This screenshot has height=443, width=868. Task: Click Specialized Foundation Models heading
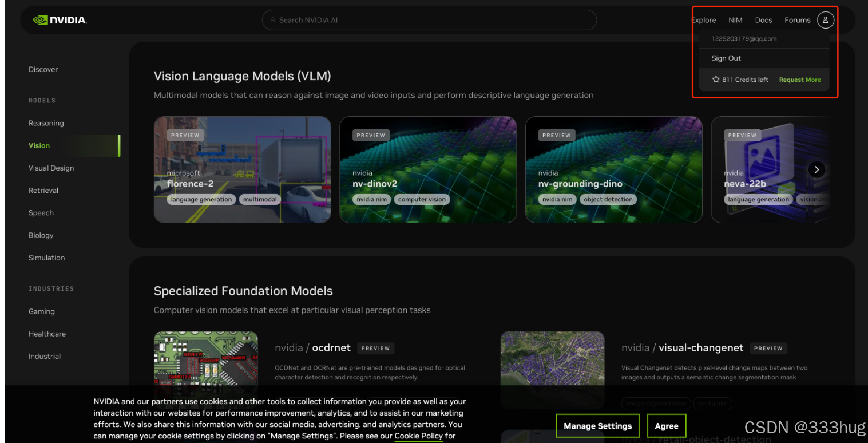tap(243, 291)
